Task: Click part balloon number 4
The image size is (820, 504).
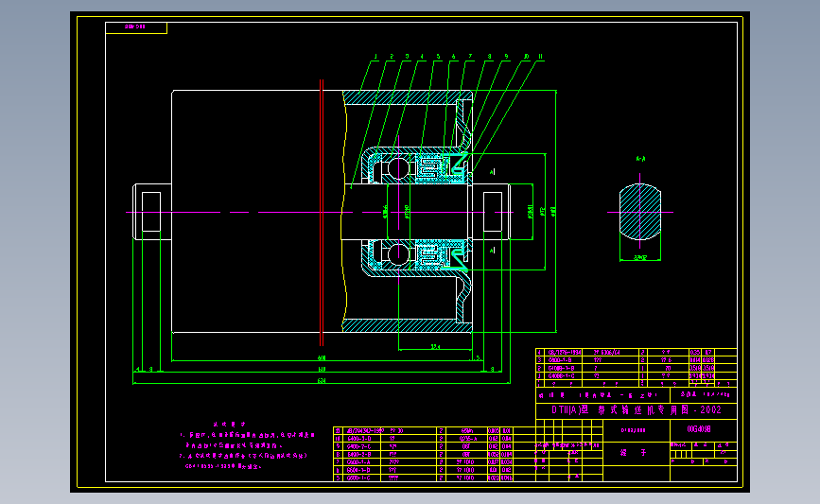Action: 422,57
